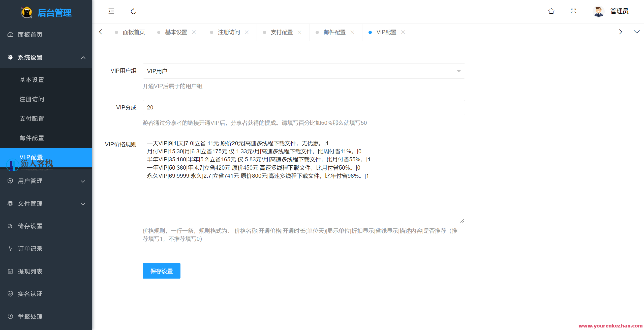Open 面板首页 via its dashboard icon
This screenshot has height=330, width=644.
(10, 35)
